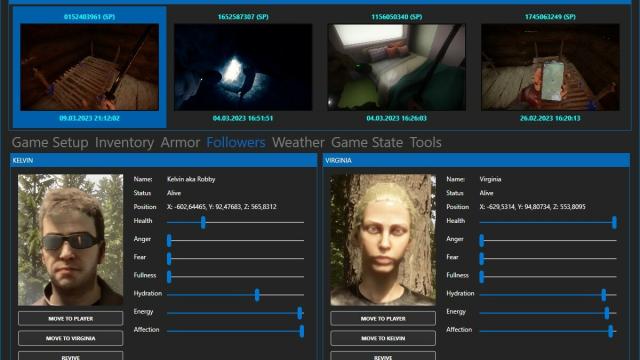Click save date 09.03.2023 21:12:02
640x360 pixels.
click(x=89, y=118)
